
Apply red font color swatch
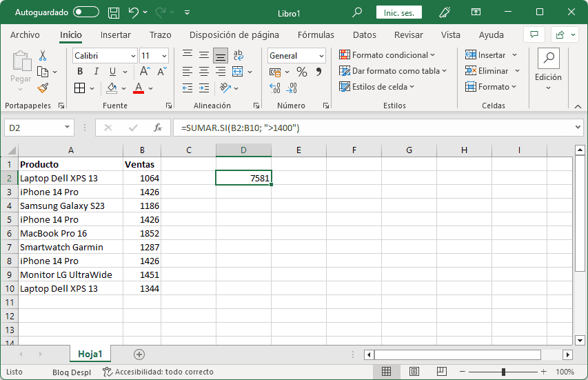click(x=139, y=88)
